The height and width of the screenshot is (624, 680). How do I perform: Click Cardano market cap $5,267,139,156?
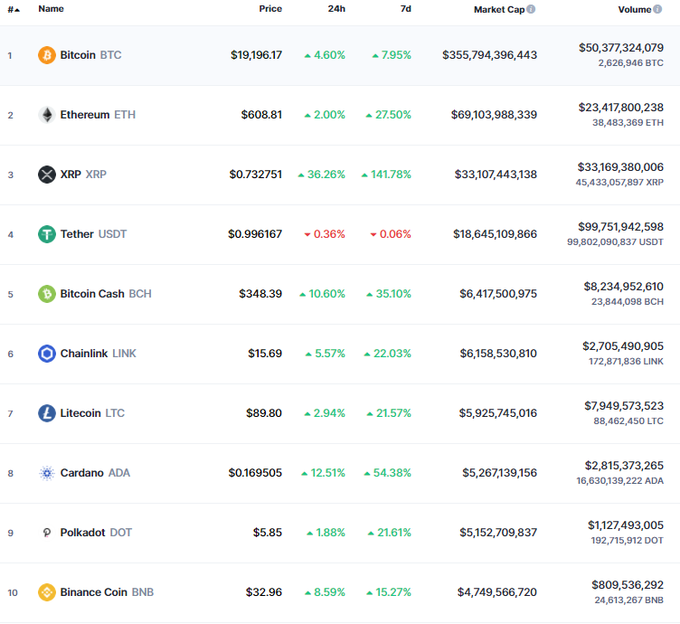[500, 473]
